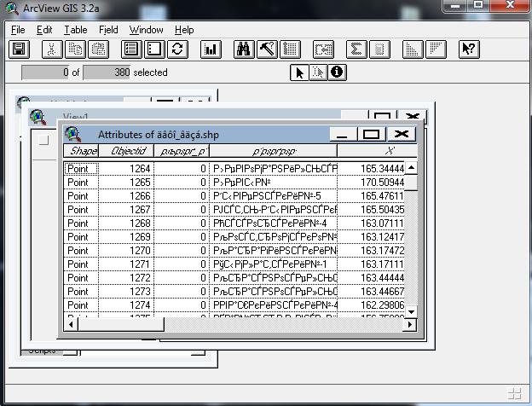Toggle the theme checkbox in View1

(x=43, y=140)
